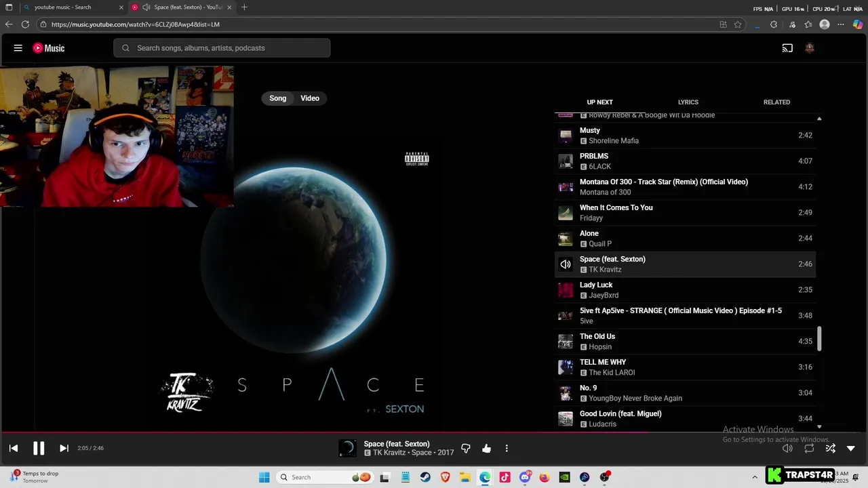Open the browser tab actions menu

pos(9,7)
